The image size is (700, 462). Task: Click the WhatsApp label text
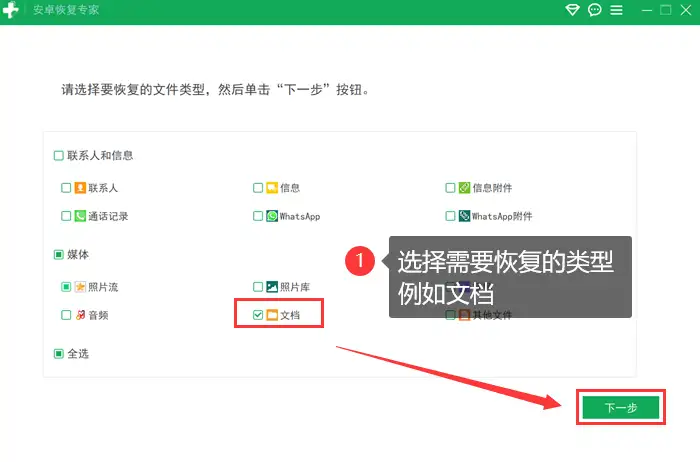tap(300, 216)
